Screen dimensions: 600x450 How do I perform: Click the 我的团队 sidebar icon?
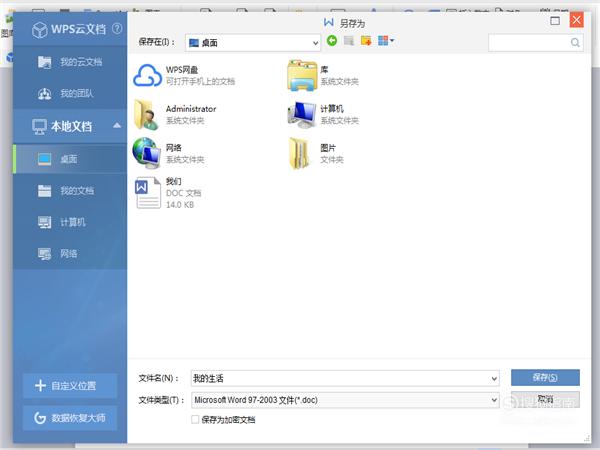point(44,93)
